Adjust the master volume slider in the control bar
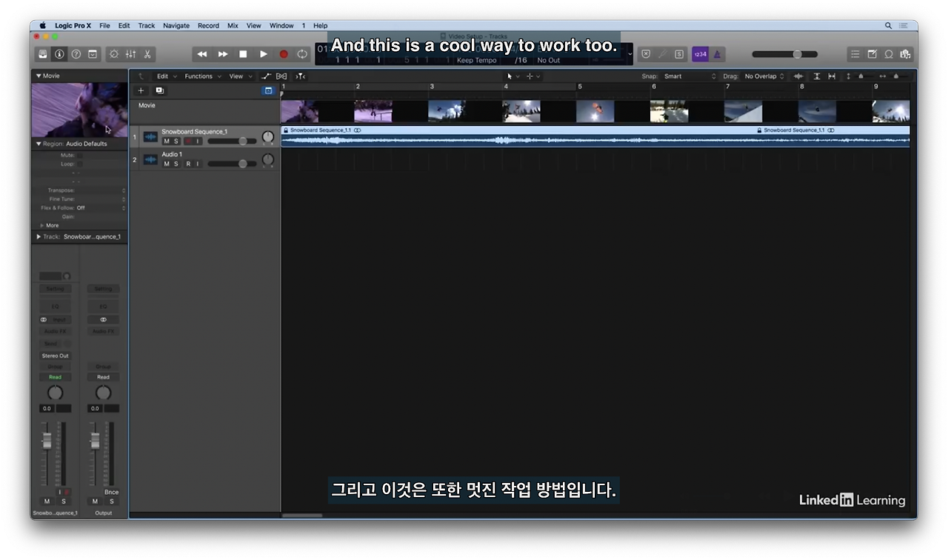The width and height of the screenshot is (948, 560). click(x=785, y=54)
